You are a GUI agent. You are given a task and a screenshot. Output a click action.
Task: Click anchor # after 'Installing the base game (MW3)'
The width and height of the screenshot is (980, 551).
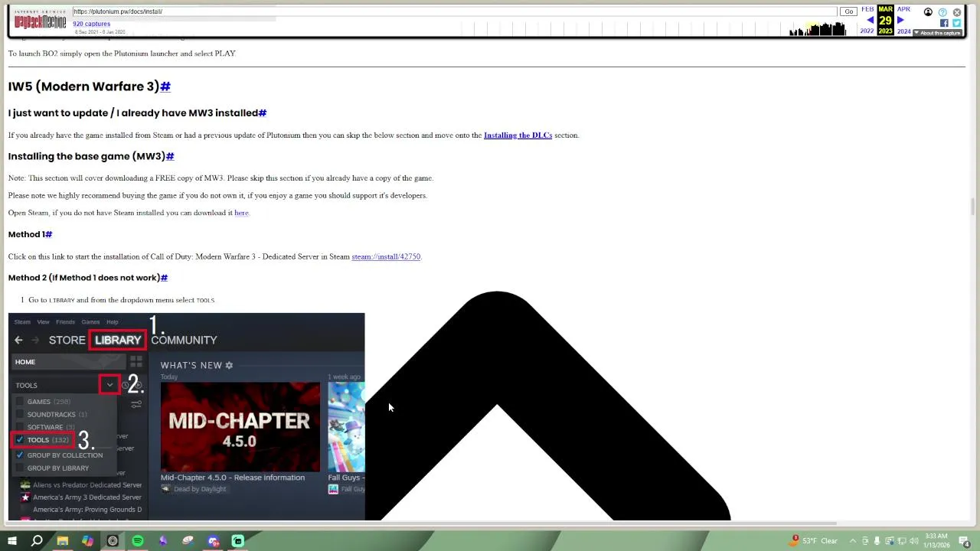tap(170, 156)
